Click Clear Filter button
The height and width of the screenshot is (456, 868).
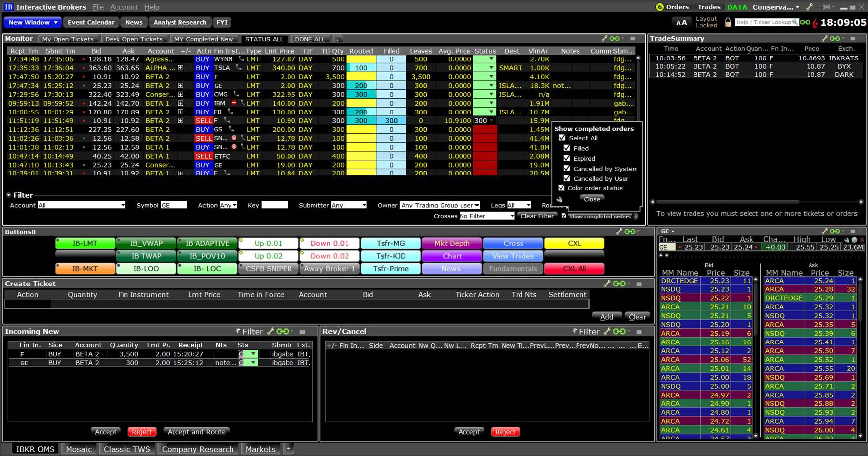pos(537,216)
